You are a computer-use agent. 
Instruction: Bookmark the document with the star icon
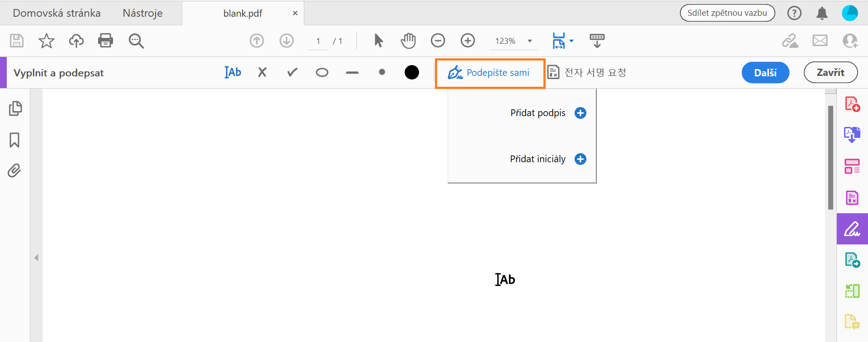point(47,41)
